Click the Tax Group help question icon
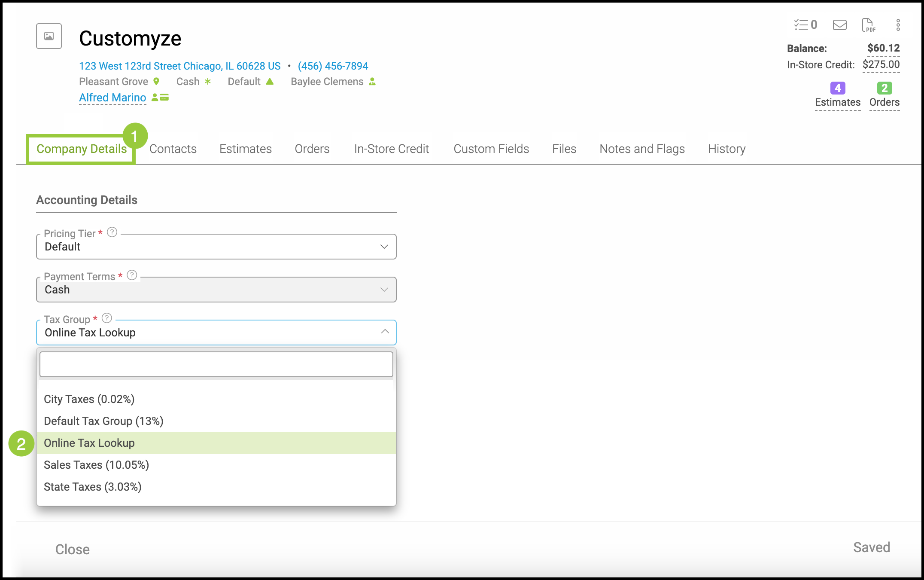924x580 pixels. 107,318
